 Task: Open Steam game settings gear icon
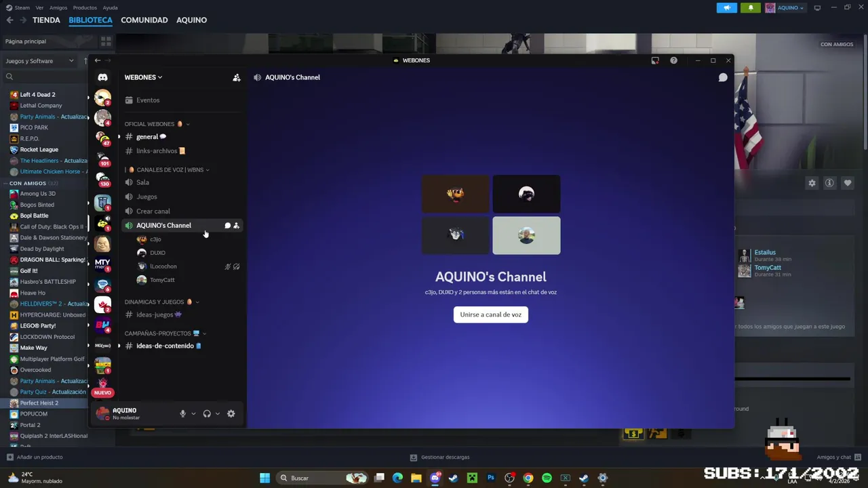(812, 183)
